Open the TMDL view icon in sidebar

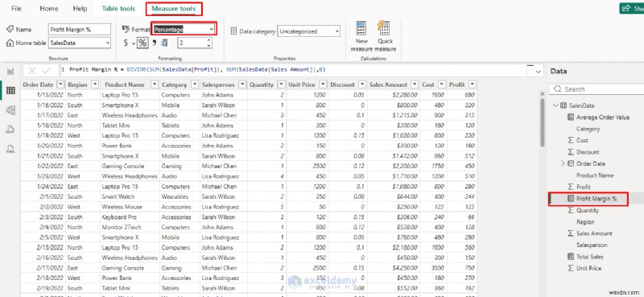tap(10, 149)
